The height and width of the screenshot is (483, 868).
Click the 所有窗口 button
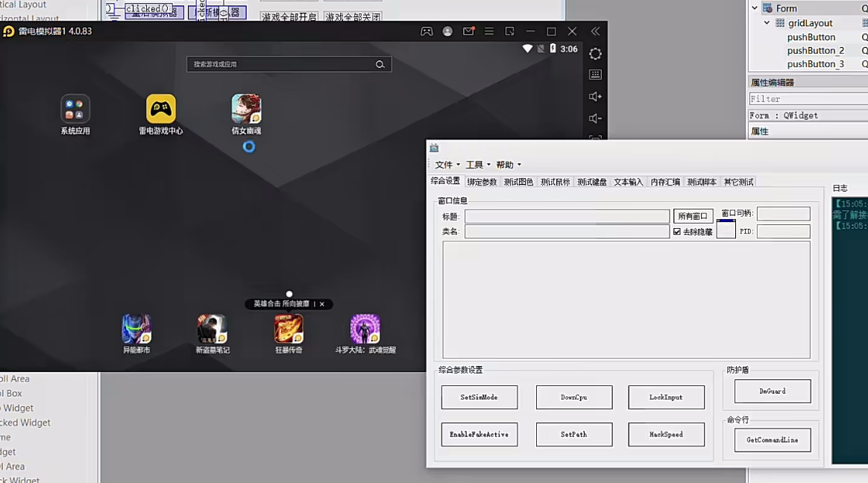tap(693, 215)
